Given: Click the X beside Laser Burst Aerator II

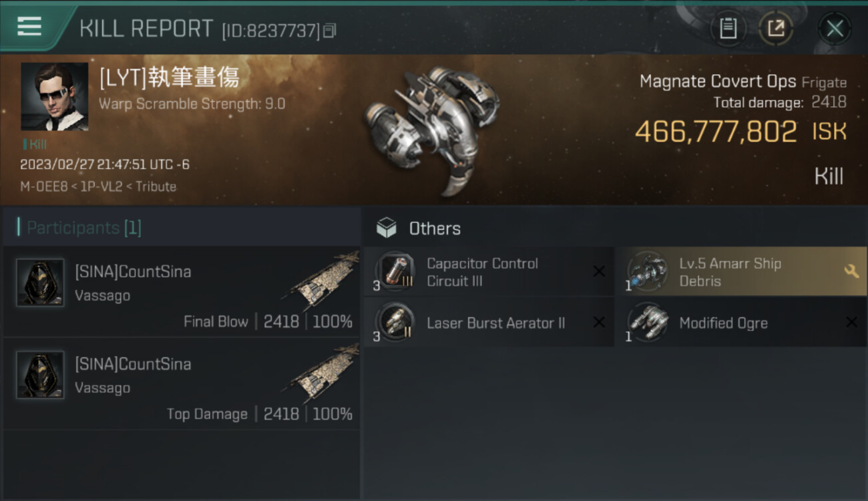Looking at the screenshot, I should [x=599, y=323].
